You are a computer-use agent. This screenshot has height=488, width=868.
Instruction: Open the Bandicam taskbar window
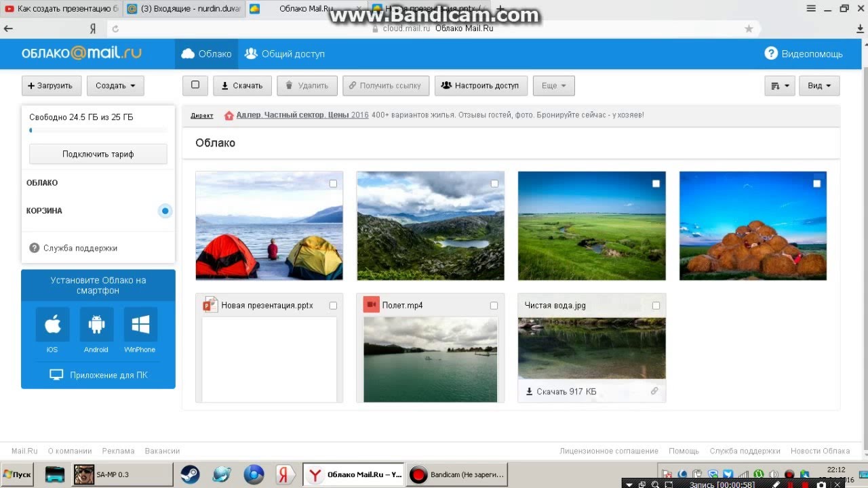click(456, 474)
